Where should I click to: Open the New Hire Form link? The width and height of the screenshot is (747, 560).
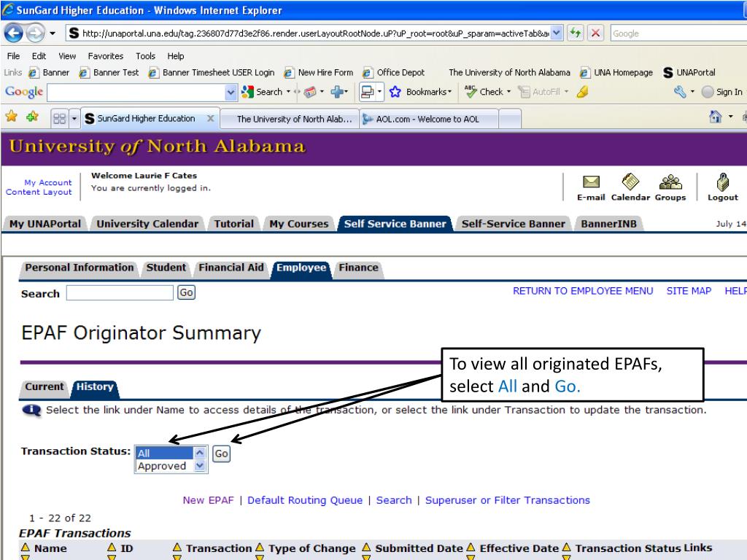click(319, 73)
